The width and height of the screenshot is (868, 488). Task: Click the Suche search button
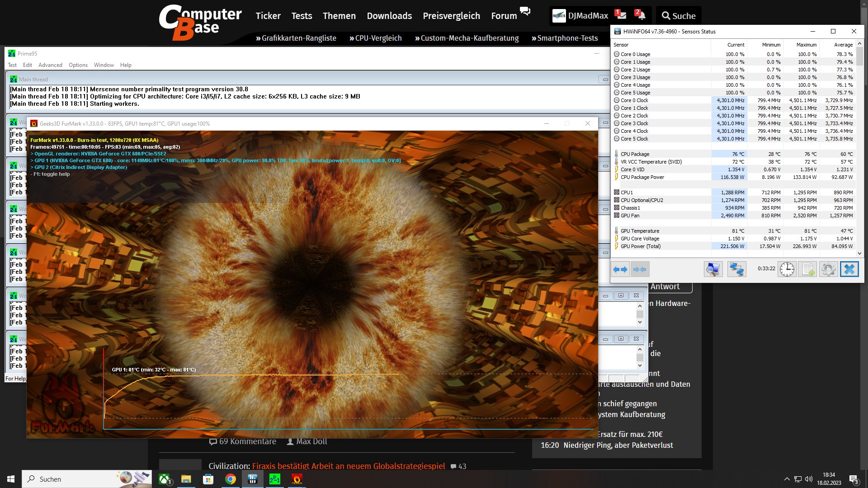click(679, 16)
